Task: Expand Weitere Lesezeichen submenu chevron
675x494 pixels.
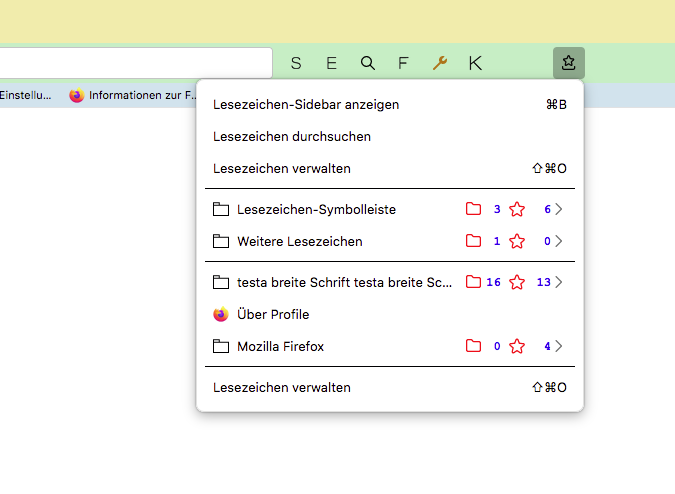Action: (560, 241)
